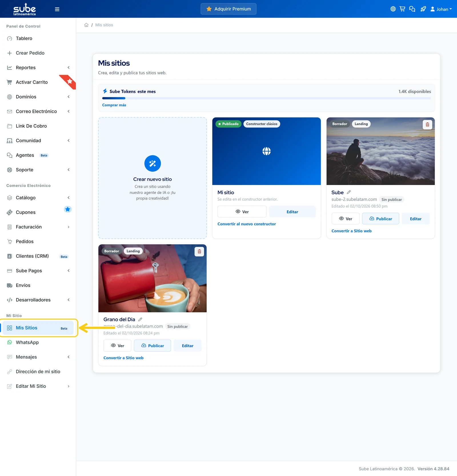Click the Adquirir Premium button
This screenshot has width=457, height=476.
tap(228, 9)
